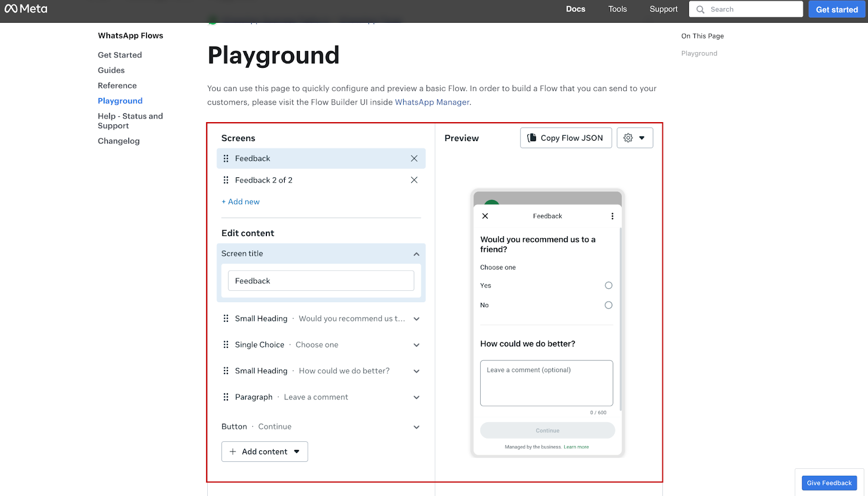868x496 pixels.
Task: Open the WhatsApp Manager link
Action: (x=432, y=102)
